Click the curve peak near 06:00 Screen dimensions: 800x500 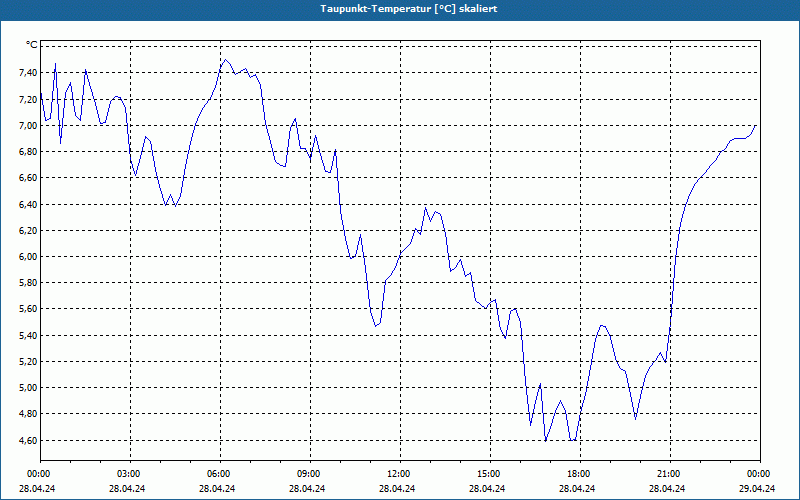226,60
